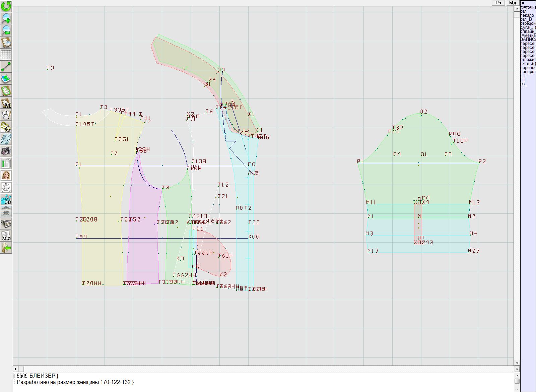Select the compass measurement tool icon
The height and width of the screenshot is (392, 536).
[x=6, y=115]
